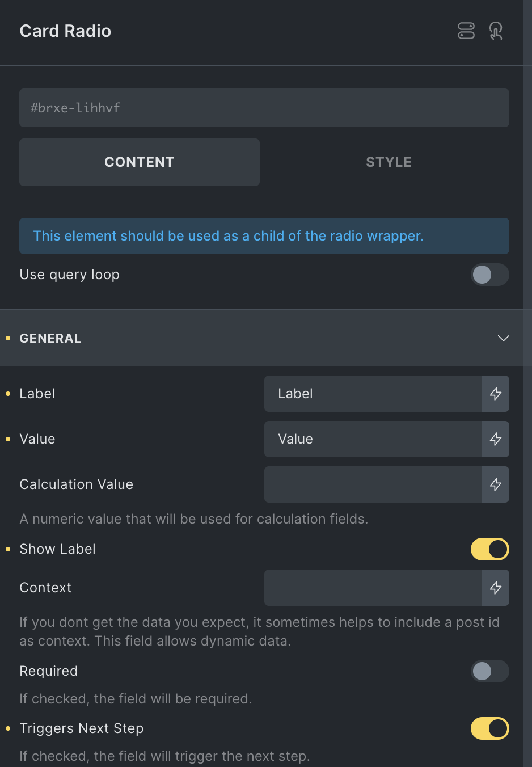Collapse the General section chevron
This screenshot has width=532, height=767.
(503, 338)
